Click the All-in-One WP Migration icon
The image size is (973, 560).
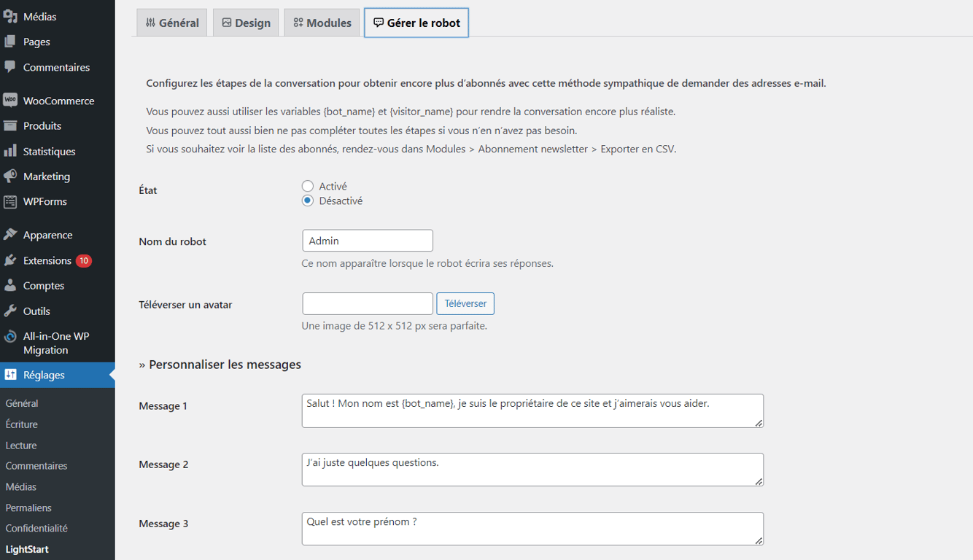(x=10, y=336)
